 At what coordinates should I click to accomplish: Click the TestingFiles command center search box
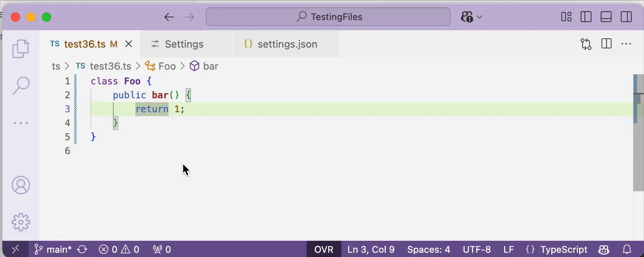click(x=329, y=17)
